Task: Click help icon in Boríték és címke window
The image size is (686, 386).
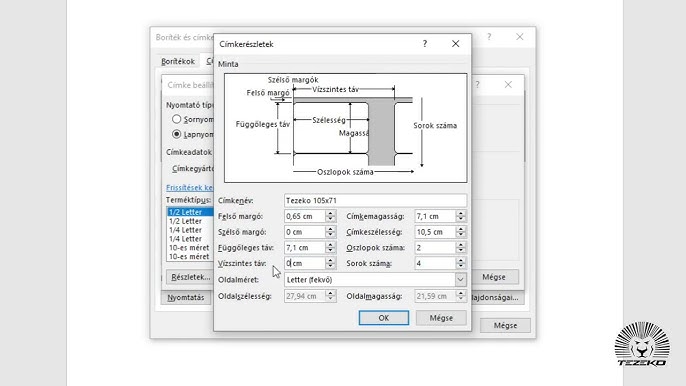Action: point(489,37)
